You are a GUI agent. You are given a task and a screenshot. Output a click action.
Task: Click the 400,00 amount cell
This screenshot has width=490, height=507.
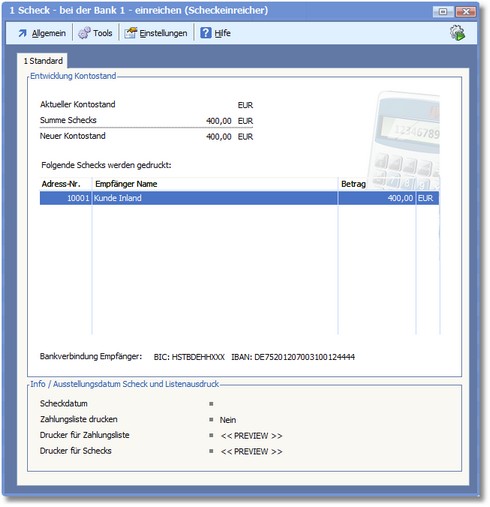[377, 198]
